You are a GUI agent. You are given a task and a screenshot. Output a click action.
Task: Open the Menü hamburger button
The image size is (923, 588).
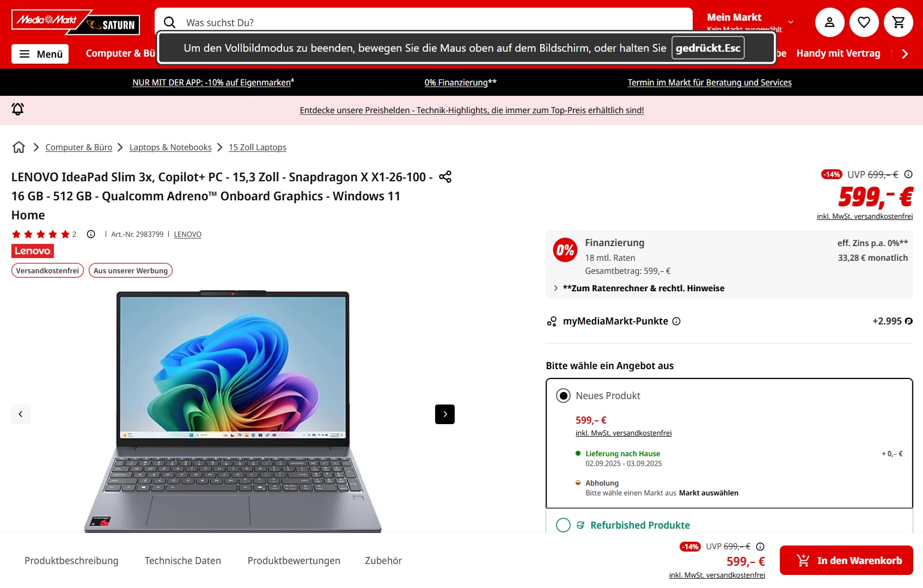[x=40, y=54]
